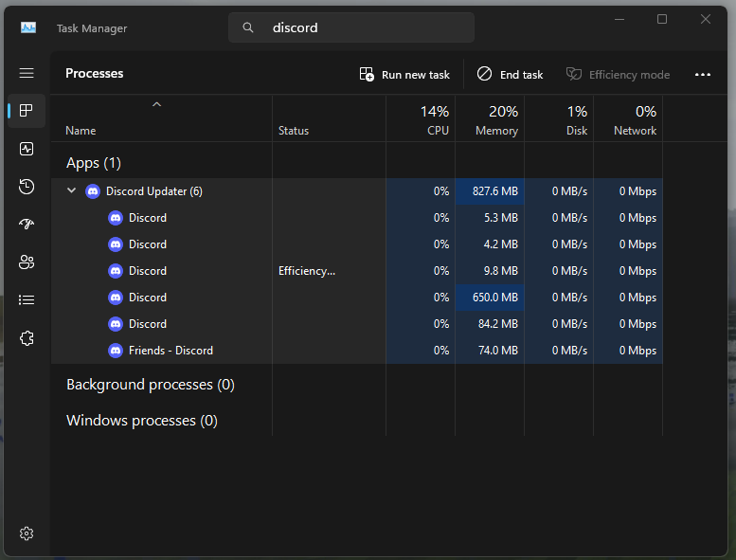The height and width of the screenshot is (560, 736).
Task: End task button label
Action: click(x=522, y=75)
